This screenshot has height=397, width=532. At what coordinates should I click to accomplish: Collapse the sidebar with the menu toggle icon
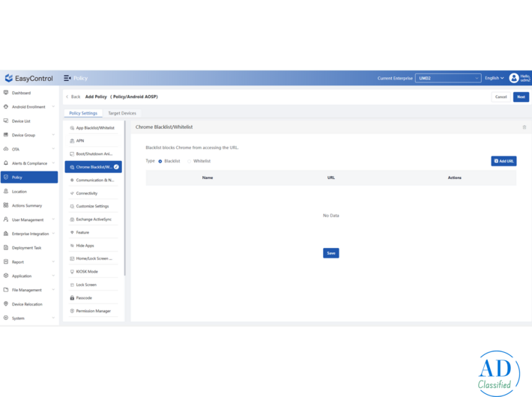point(67,78)
